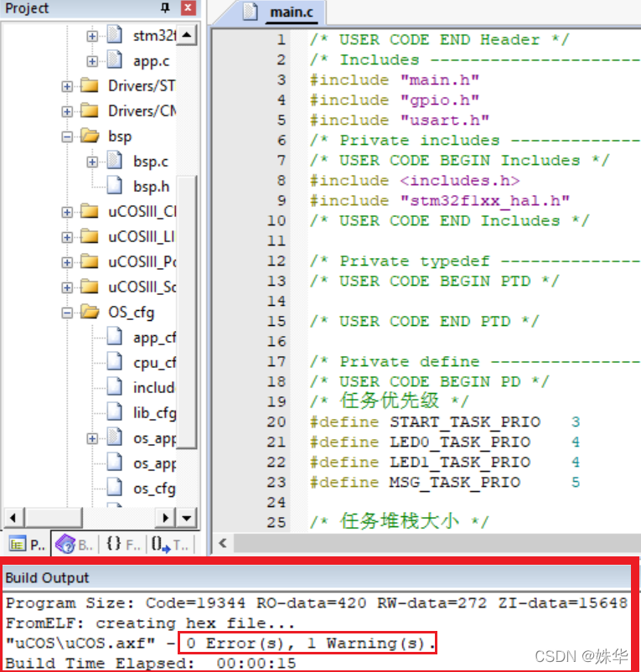641x672 pixels.
Task: Click the MSG_TASK_PRIO define name
Action: [455, 483]
